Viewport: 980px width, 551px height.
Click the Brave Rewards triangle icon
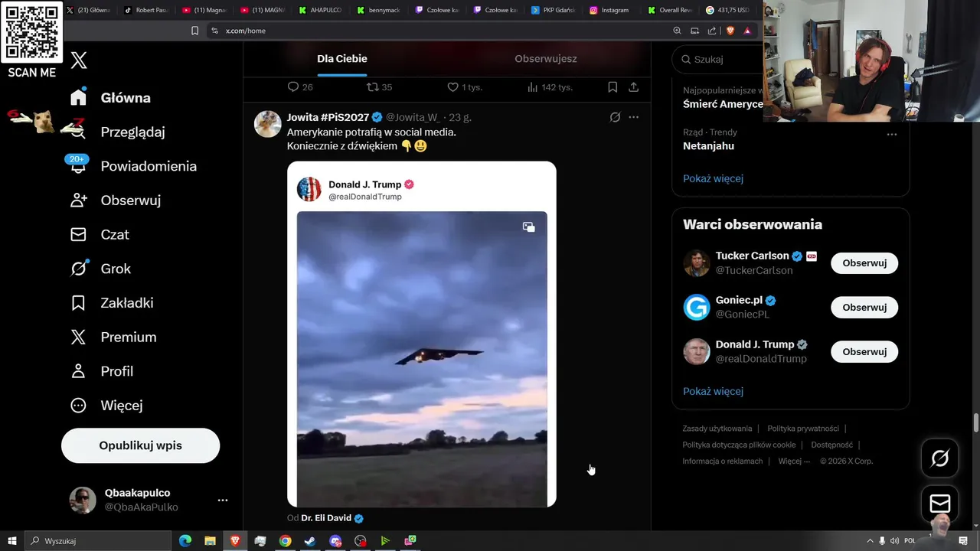pos(747,31)
